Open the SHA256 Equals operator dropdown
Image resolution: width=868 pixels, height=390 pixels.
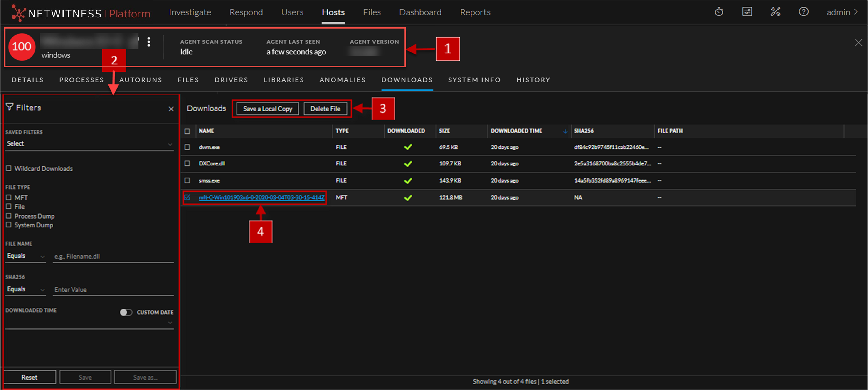point(26,290)
